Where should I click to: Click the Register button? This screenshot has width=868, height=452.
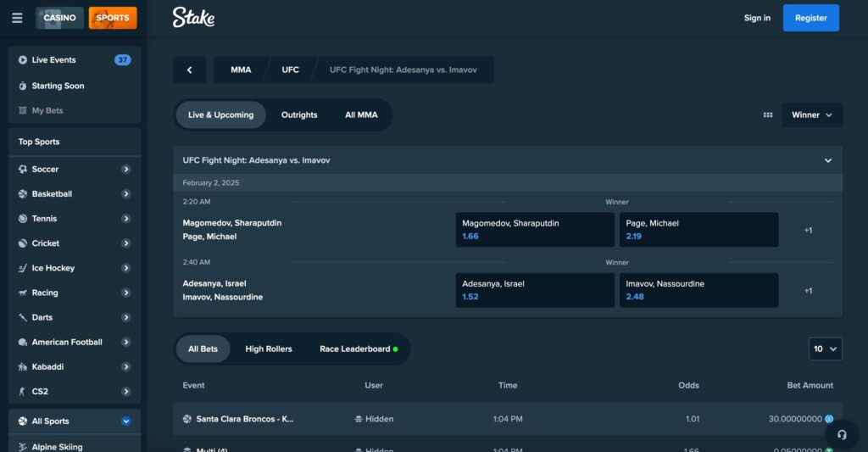[x=810, y=18]
